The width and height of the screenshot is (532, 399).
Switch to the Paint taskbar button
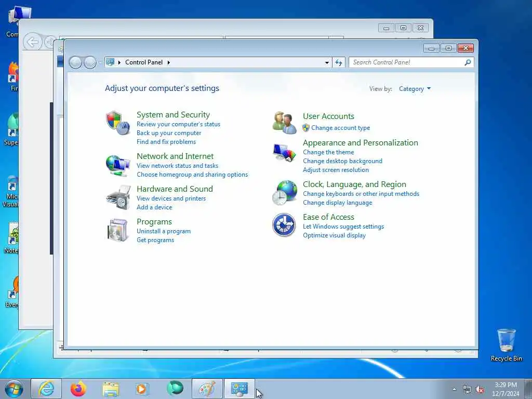207,389
